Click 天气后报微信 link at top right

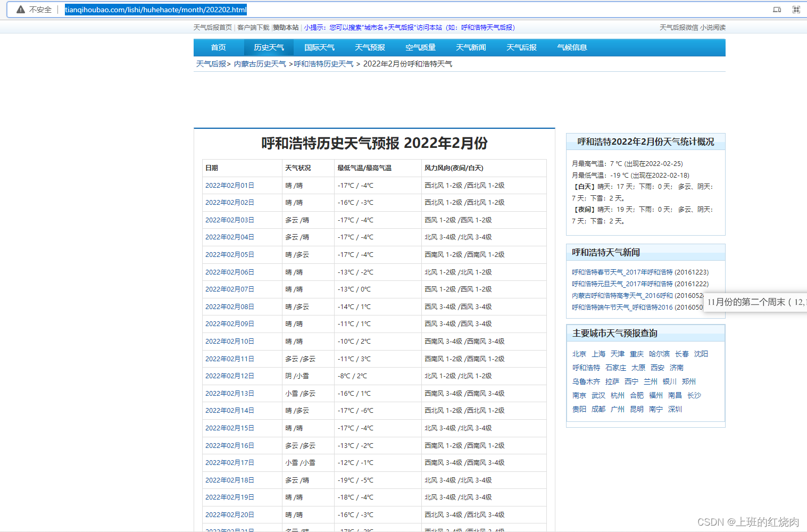click(x=679, y=28)
